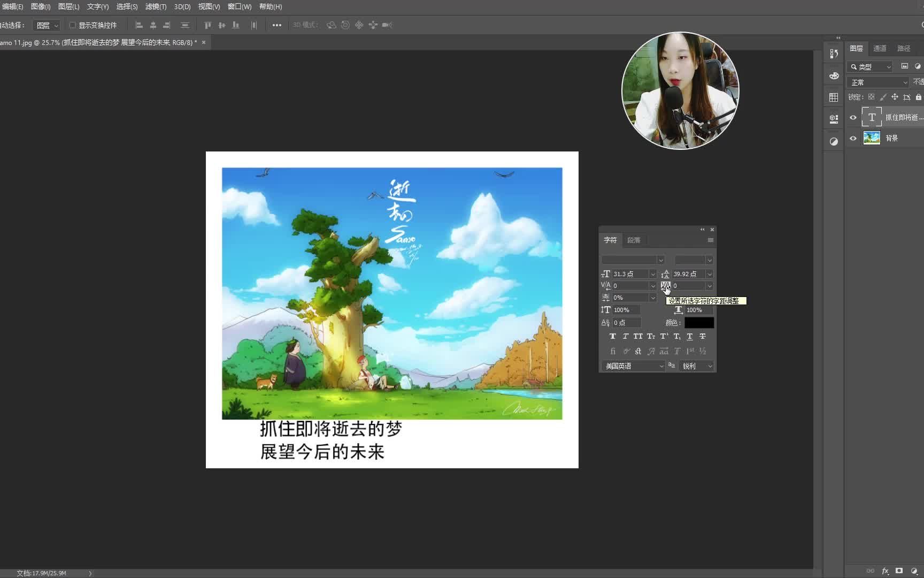924x578 pixels.
Task: Toggle Subscript style
Action: [677, 336]
